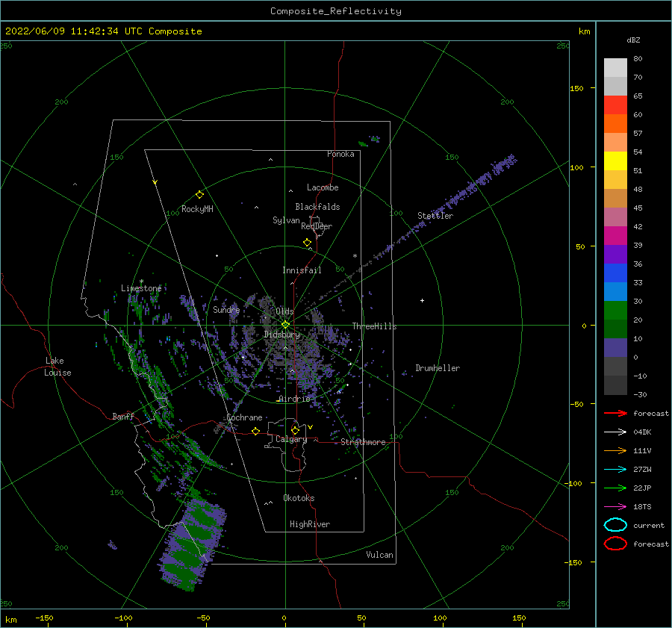Click yellow diamond marker above Calgary label
The height and width of the screenshot is (628, 672).
pyautogui.click(x=295, y=430)
